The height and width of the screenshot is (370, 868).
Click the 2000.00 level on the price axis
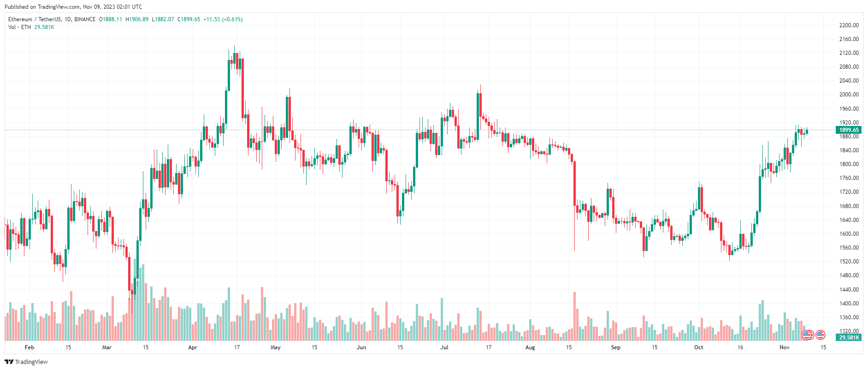click(x=849, y=95)
